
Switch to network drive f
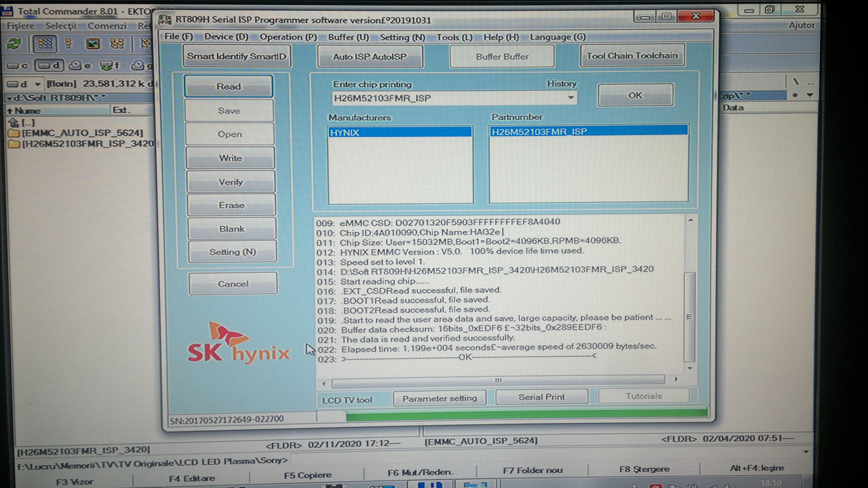point(110,66)
